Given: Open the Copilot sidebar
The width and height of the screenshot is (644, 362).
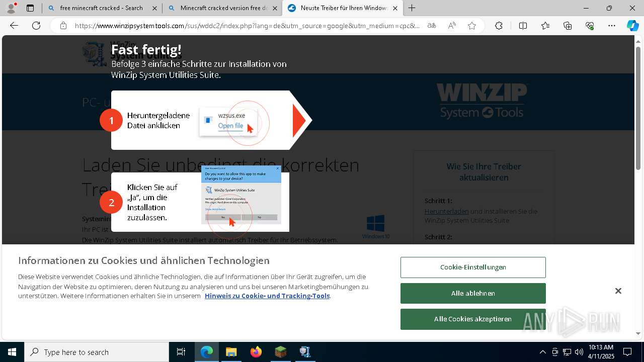Looking at the screenshot, I should click(x=632, y=26).
